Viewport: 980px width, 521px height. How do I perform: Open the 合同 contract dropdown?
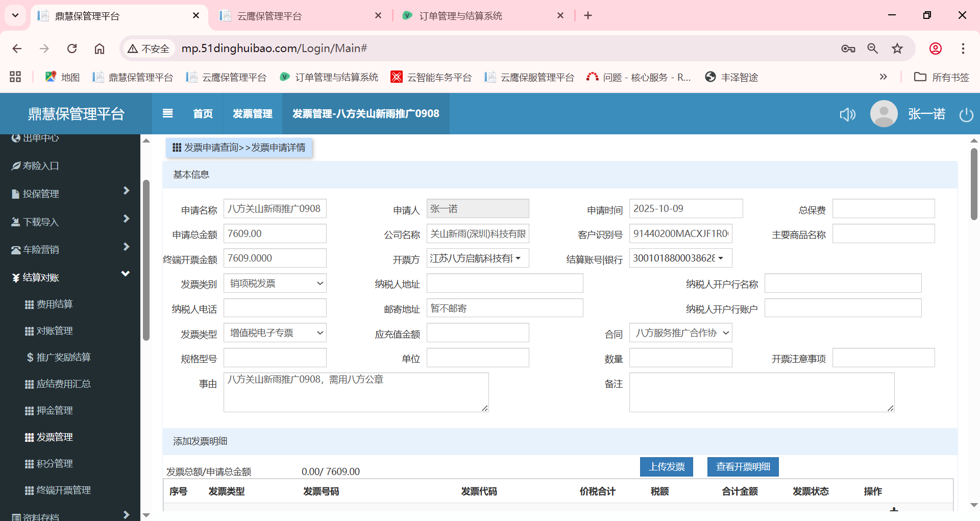(680, 333)
